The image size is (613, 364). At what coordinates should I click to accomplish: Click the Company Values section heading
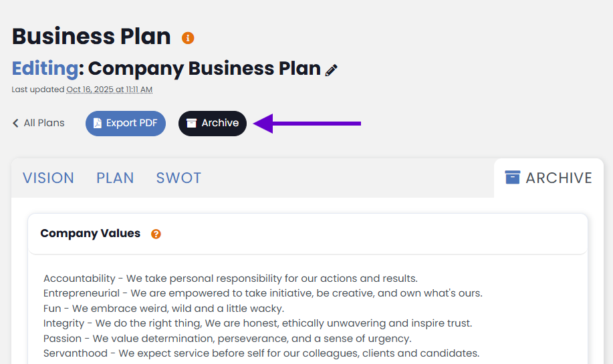tap(90, 233)
